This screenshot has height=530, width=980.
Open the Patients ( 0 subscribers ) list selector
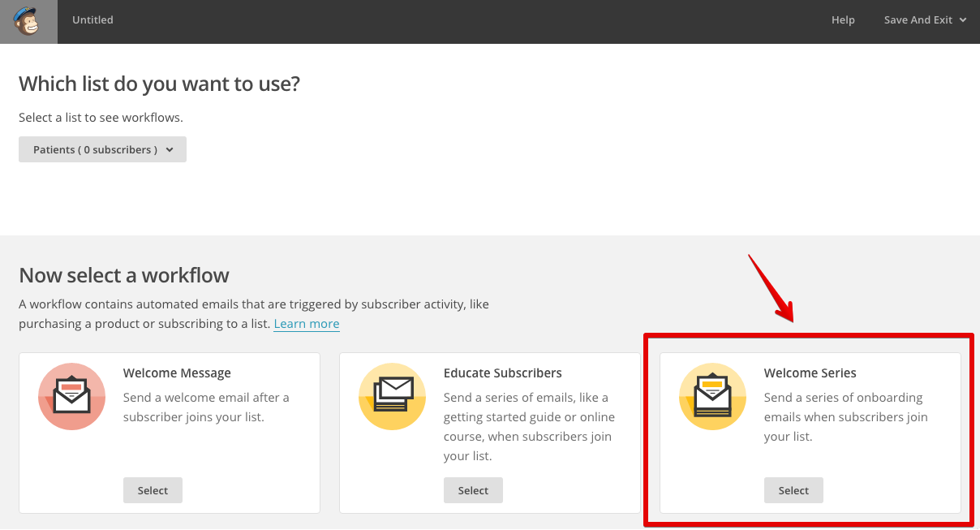tap(102, 149)
